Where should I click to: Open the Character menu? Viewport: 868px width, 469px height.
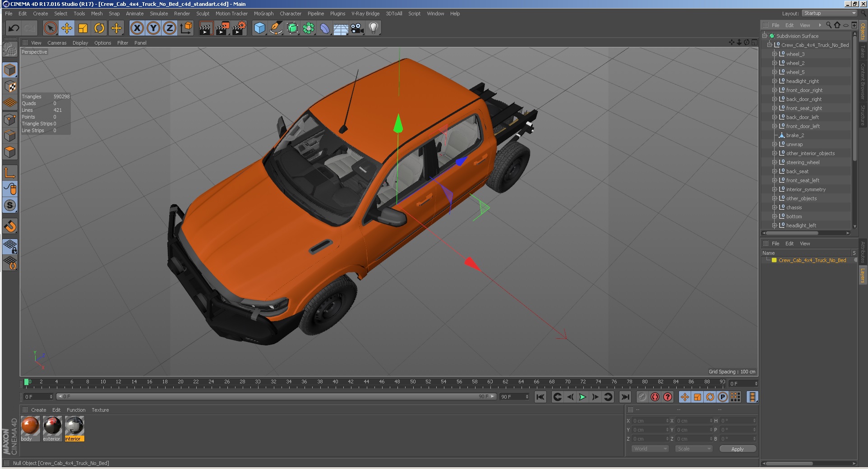tap(291, 14)
